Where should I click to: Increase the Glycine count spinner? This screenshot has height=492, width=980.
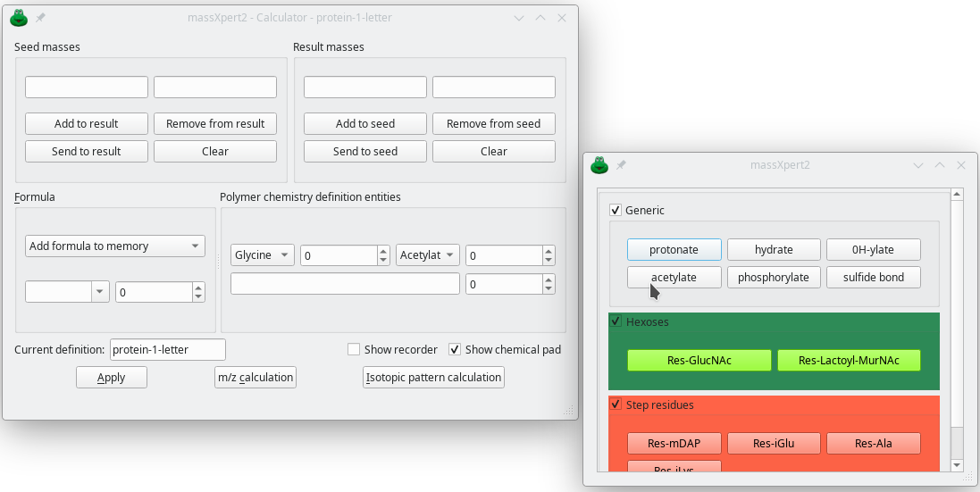pyautogui.click(x=384, y=250)
